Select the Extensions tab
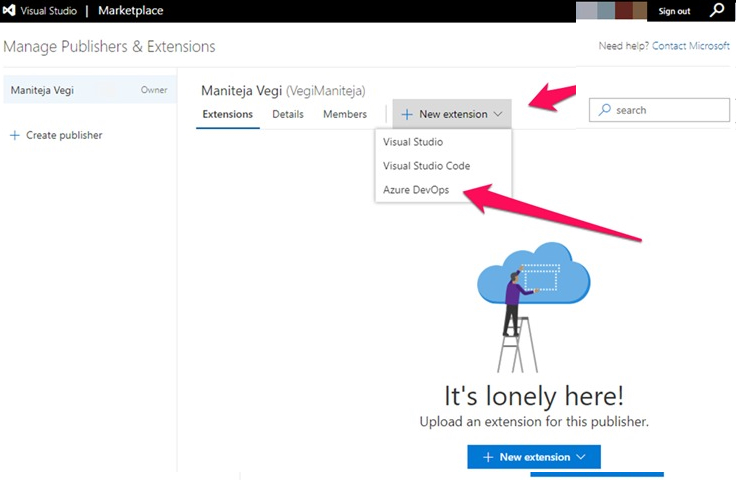Image resolution: width=736 pixels, height=480 pixels. (227, 114)
